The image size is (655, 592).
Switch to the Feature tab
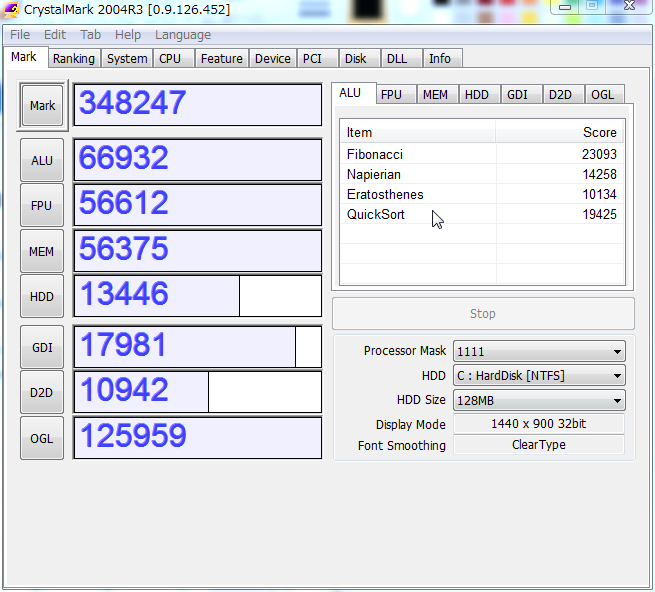(x=221, y=58)
